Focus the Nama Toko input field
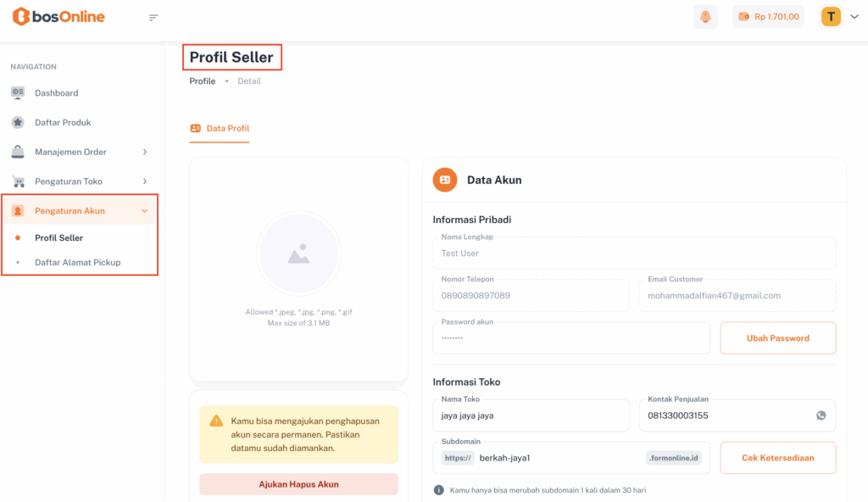Screen dimensions: 868x502 [x=528, y=416]
